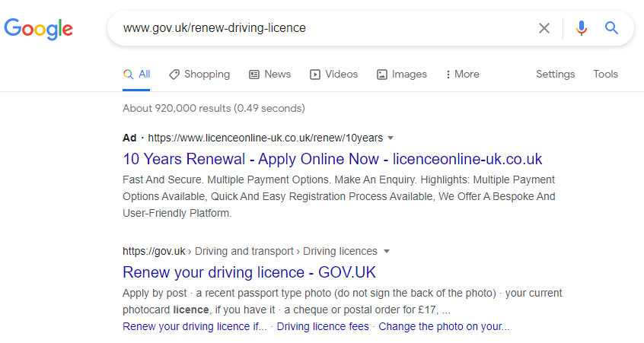Open the More options menu
The image size is (644, 343).
point(462,75)
